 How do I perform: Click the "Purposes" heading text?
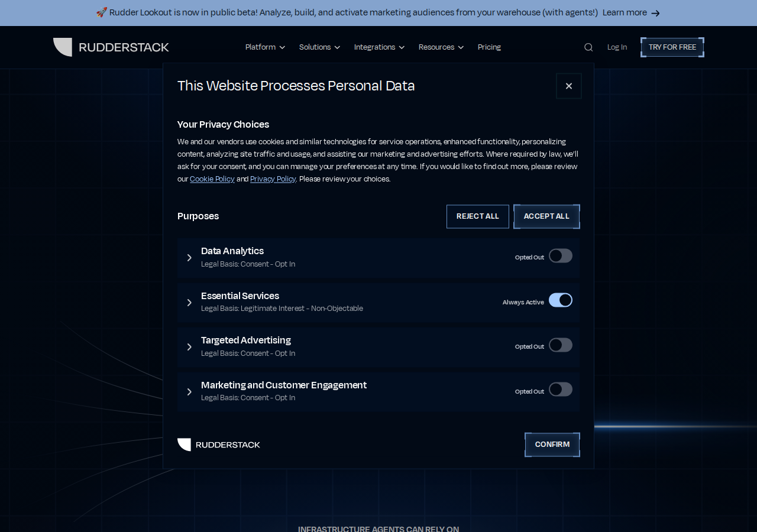[198, 216]
